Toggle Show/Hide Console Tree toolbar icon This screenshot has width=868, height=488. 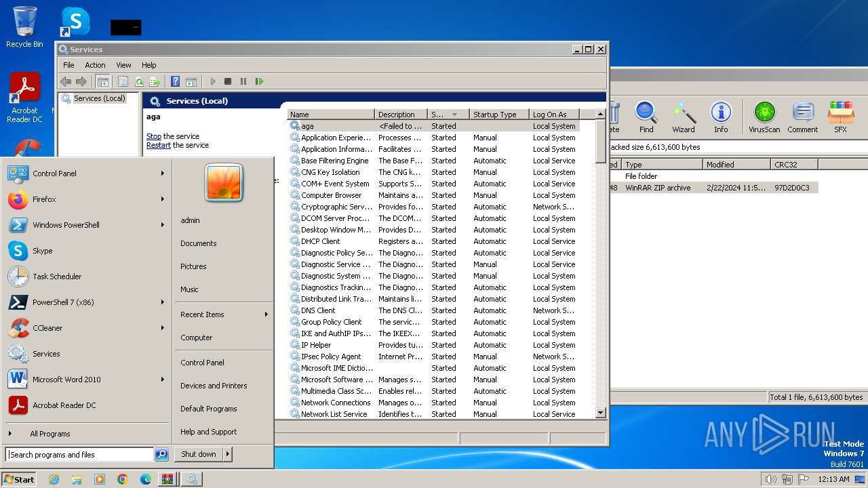[102, 81]
